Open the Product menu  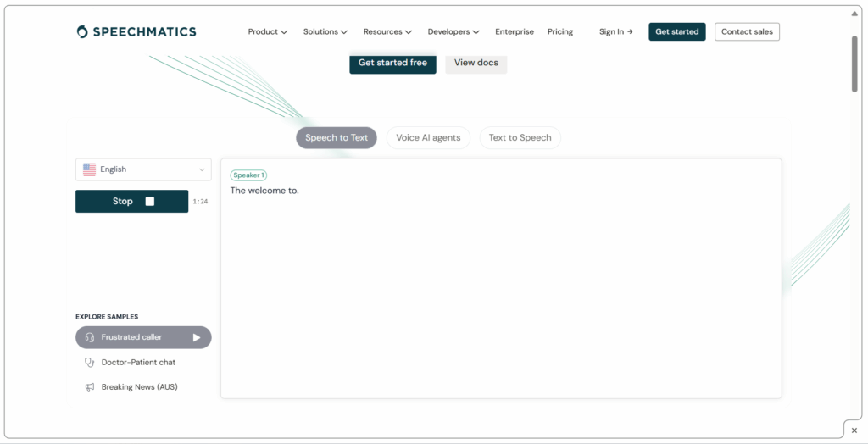coord(267,31)
